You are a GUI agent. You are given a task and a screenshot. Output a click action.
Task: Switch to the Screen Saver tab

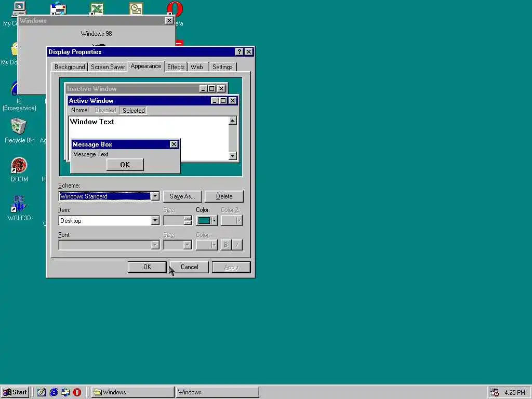click(x=108, y=67)
